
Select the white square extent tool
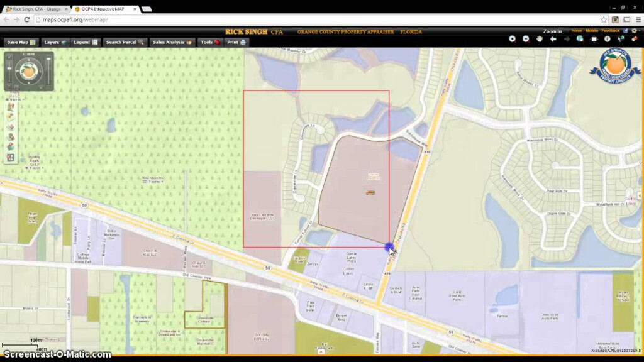tap(594, 39)
